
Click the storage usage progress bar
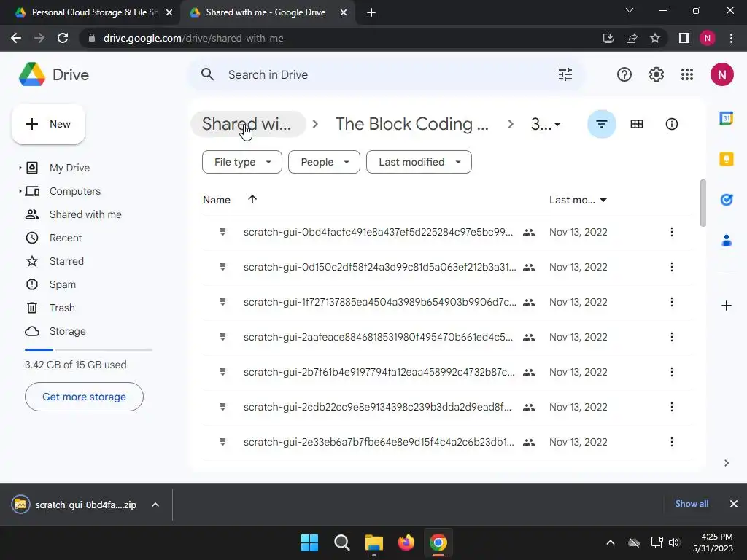point(88,350)
